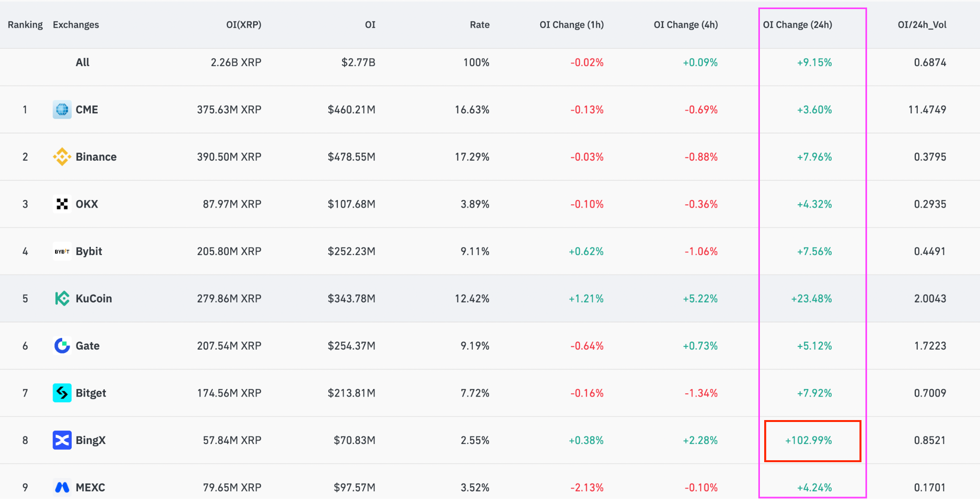The width and height of the screenshot is (980, 499).
Task: Click the total OI '$2.77B' cell
Action: click(358, 62)
